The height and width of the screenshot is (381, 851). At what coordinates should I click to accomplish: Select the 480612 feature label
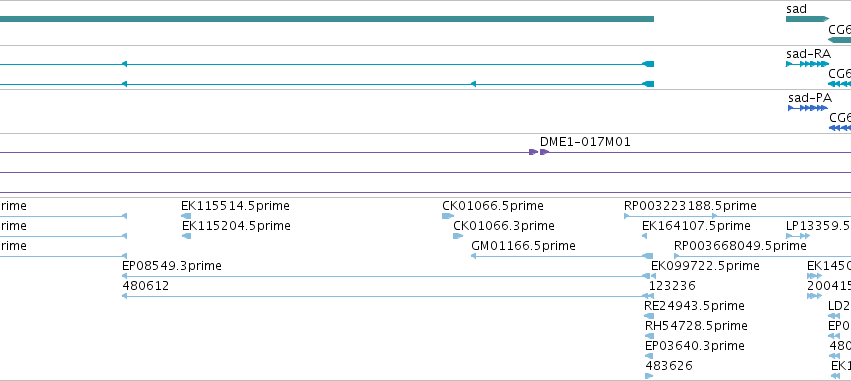pos(146,285)
